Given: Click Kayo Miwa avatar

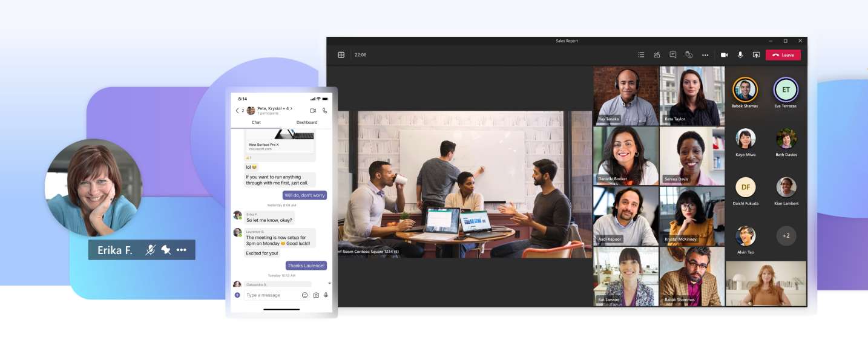Looking at the screenshot, I should (x=745, y=139).
